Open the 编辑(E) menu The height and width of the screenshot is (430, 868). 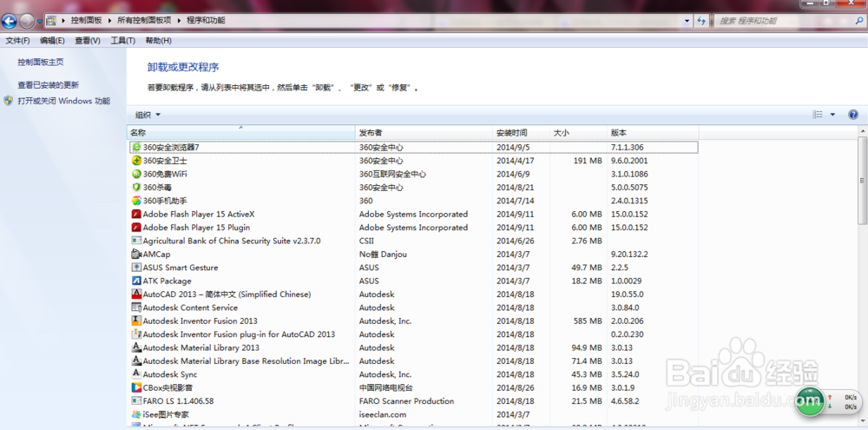click(x=52, y=41)
